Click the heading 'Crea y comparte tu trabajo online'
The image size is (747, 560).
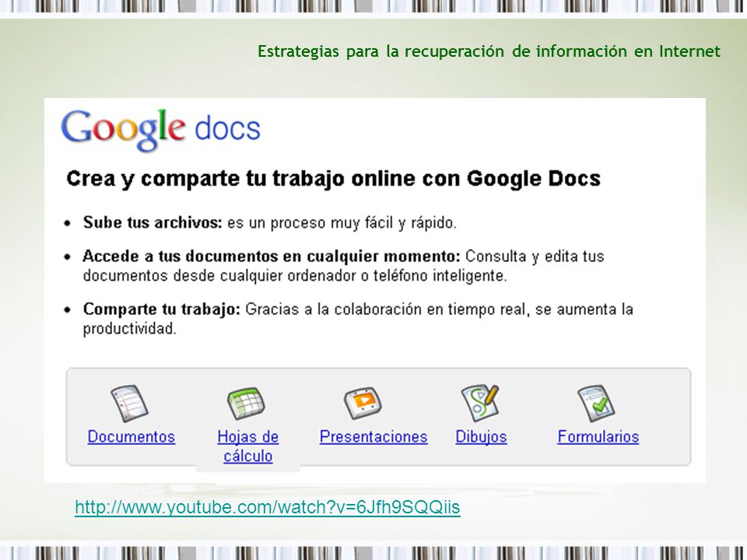tap(241, 179)
